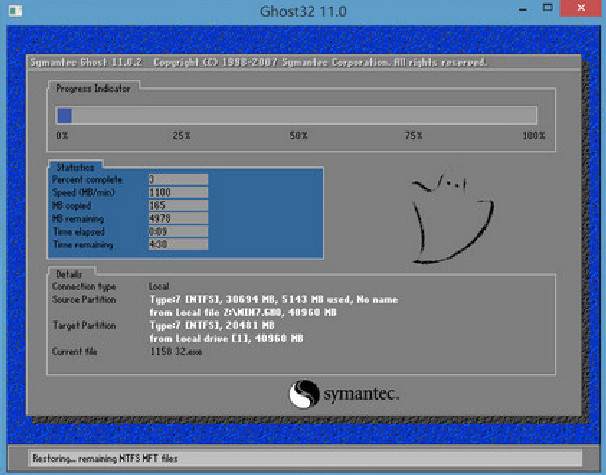Click the Local connection value

tap(159, 286)
